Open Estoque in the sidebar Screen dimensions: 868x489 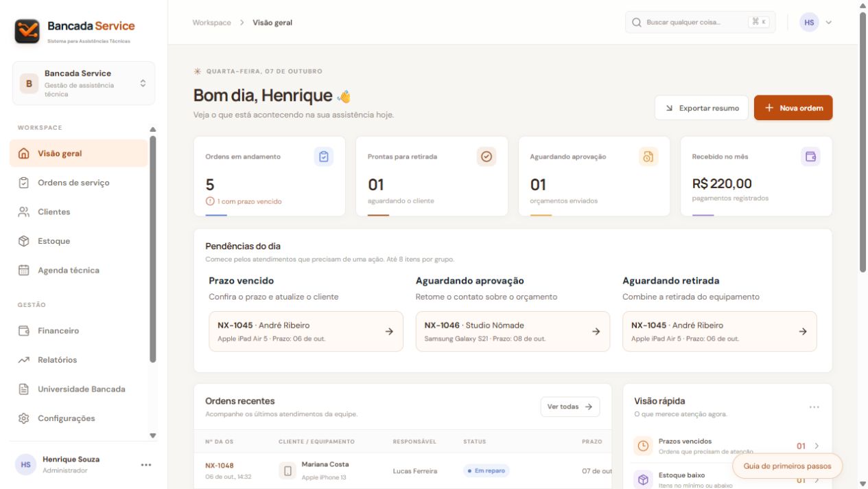79,241
